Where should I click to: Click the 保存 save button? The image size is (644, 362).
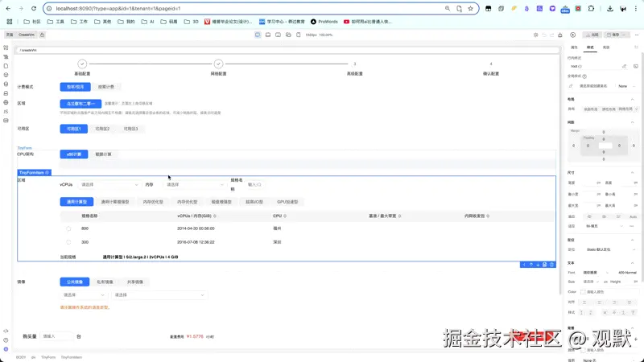(x=617, y=35)
